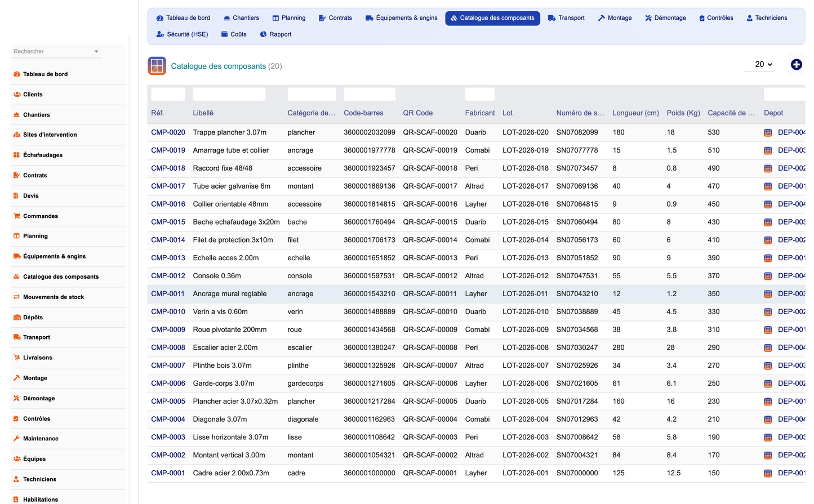Click the Sites d'intervention sidebar icon
Viewport: 814px width, 504px height.
(x=17, y=135)
